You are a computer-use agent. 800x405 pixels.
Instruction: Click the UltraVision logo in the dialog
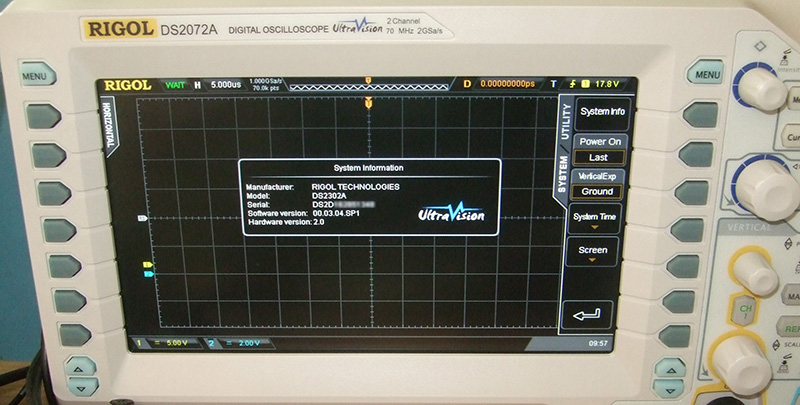point(450,214)
